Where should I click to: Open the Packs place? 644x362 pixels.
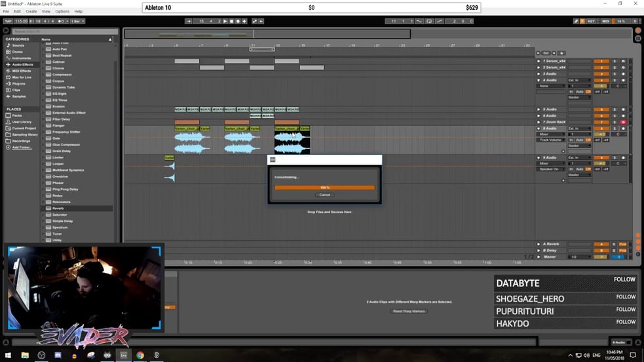coord(17,115)
